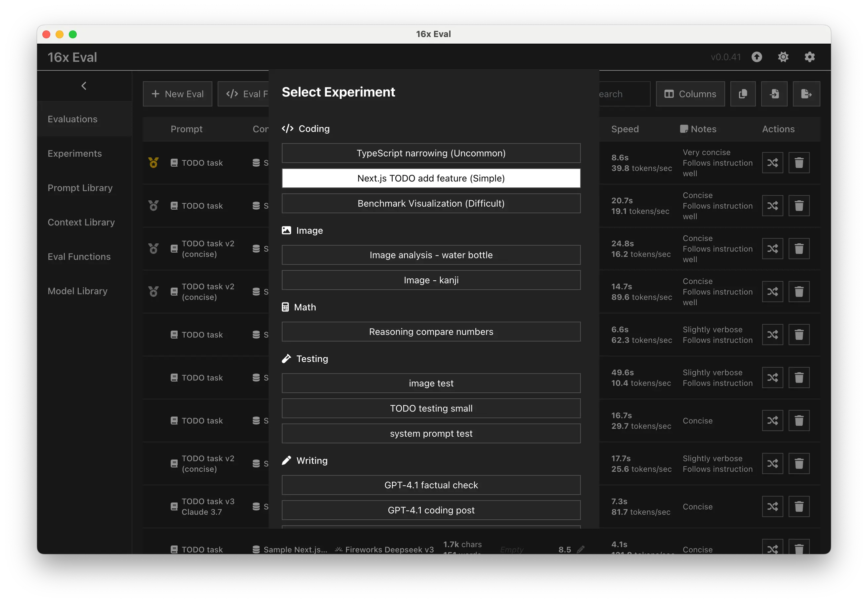This screenshot has width=868, height=603.
Task: Click shuffle icon on the 6.6s row
Action: [772, 335]
